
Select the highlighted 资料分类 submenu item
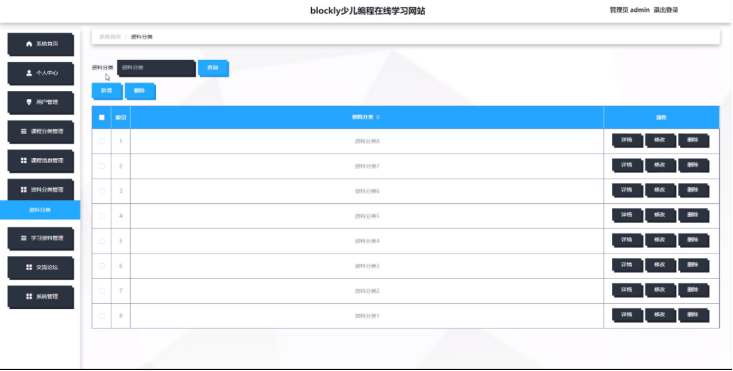(x=40, y=210)
